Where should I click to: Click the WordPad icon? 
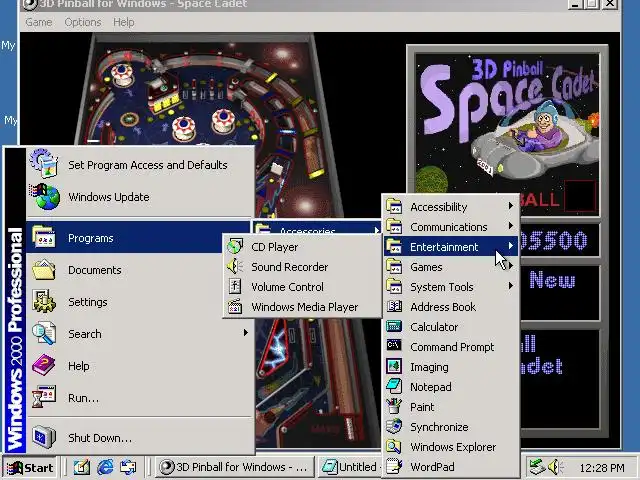click(x=394, y=466)
